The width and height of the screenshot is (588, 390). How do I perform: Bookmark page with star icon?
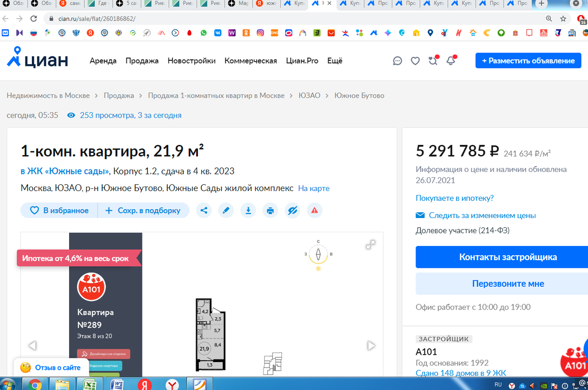(x=563, y=19)
